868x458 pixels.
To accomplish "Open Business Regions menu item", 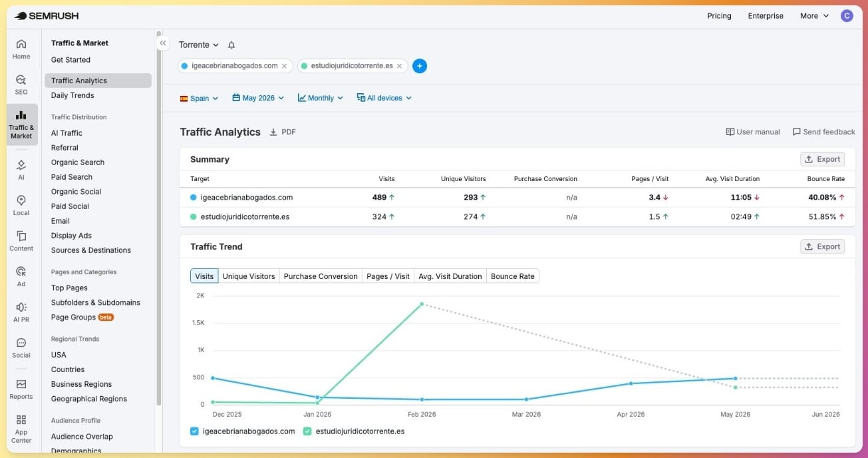I will point(81,384).
